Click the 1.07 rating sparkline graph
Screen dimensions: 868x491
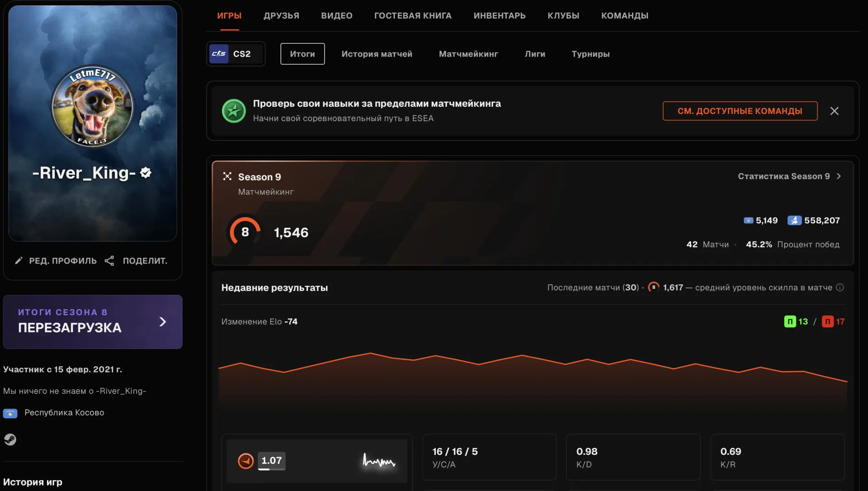379,461
